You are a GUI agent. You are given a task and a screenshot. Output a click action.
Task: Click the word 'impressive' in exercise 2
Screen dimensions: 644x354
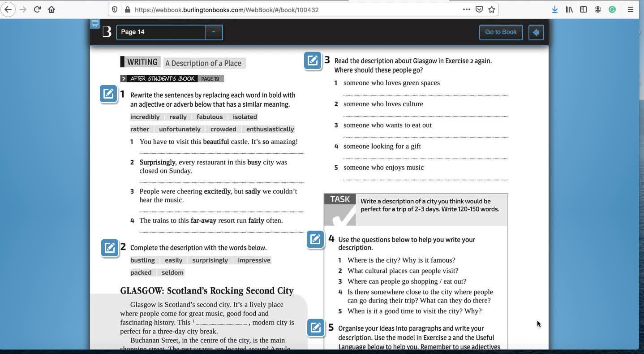point(254,260)
